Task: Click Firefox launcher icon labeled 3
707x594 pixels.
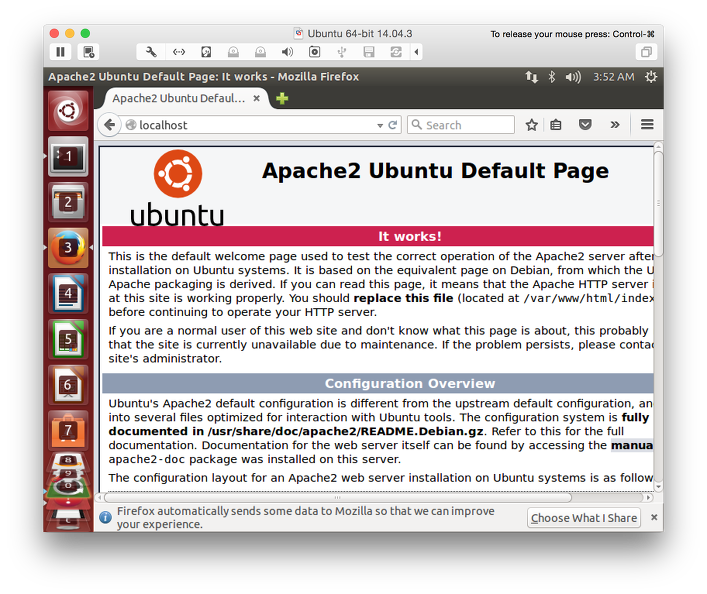Action: pos(68,248)
